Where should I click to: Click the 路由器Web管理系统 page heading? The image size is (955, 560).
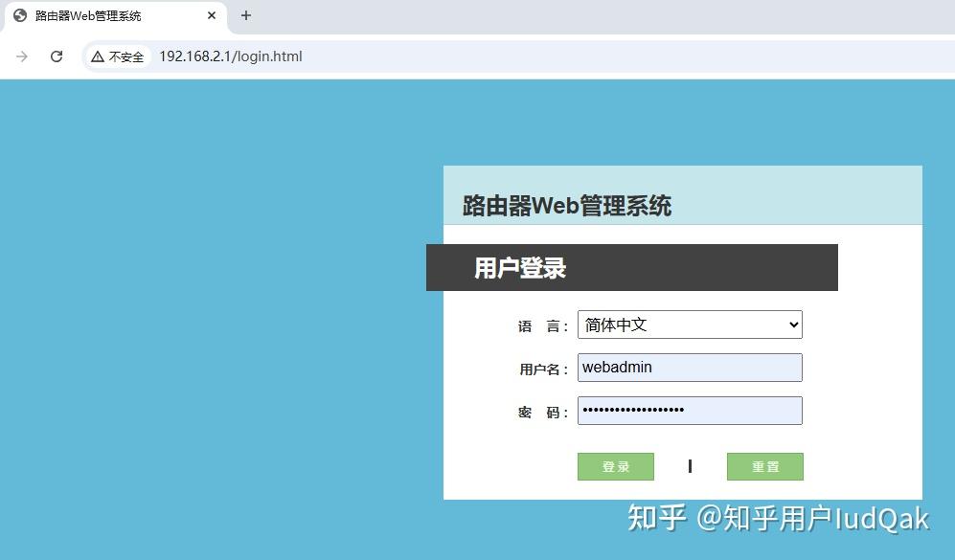(565, 205)
